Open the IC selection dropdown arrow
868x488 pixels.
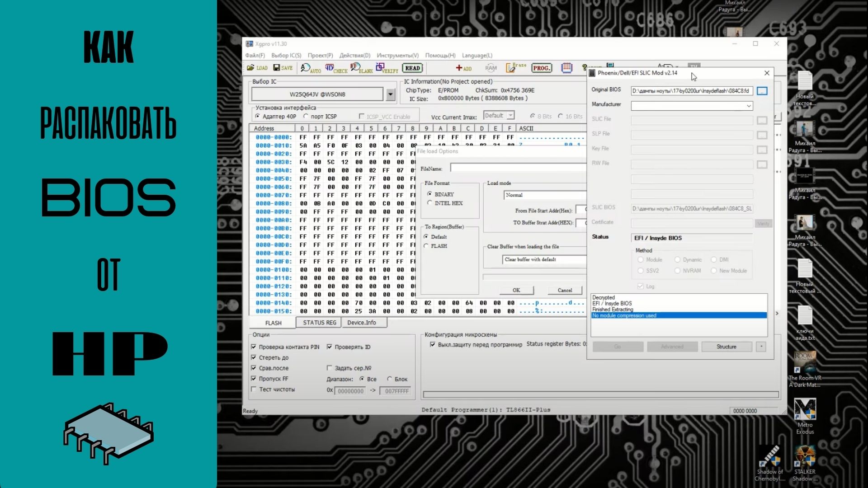(391, 94)
